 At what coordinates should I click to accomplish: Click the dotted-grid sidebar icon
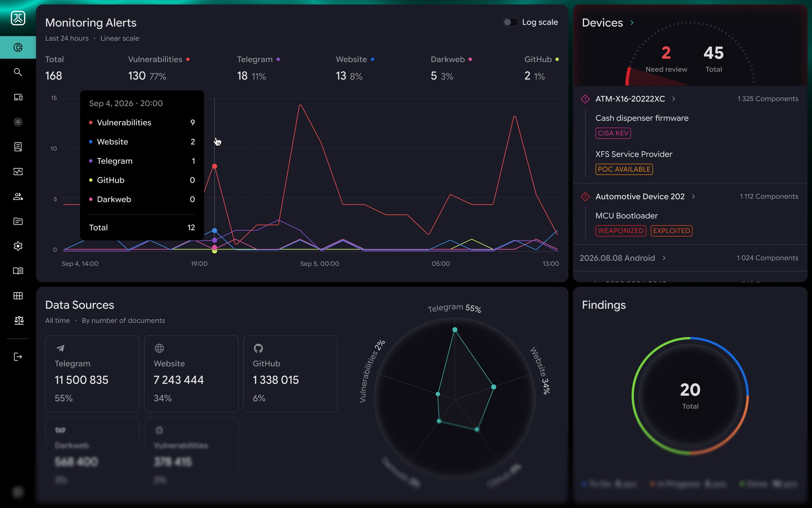[x=18, y=122]
